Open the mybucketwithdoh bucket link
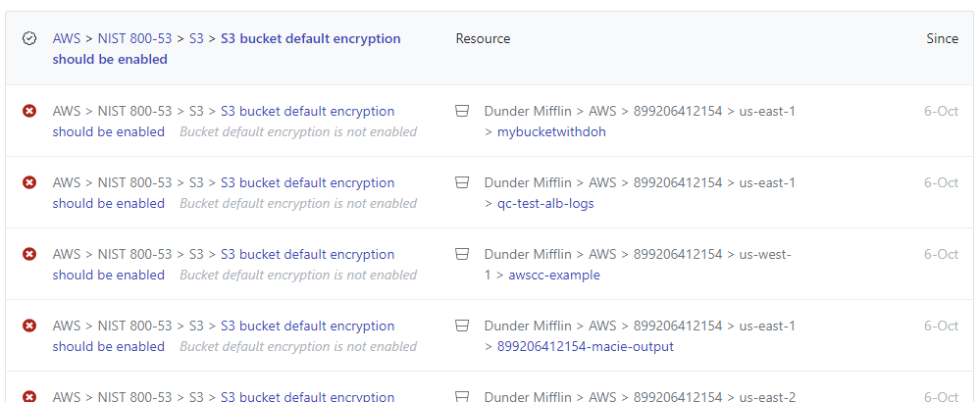Image resolution: width=980 pixels, height=402 pixels. (551, 132)
